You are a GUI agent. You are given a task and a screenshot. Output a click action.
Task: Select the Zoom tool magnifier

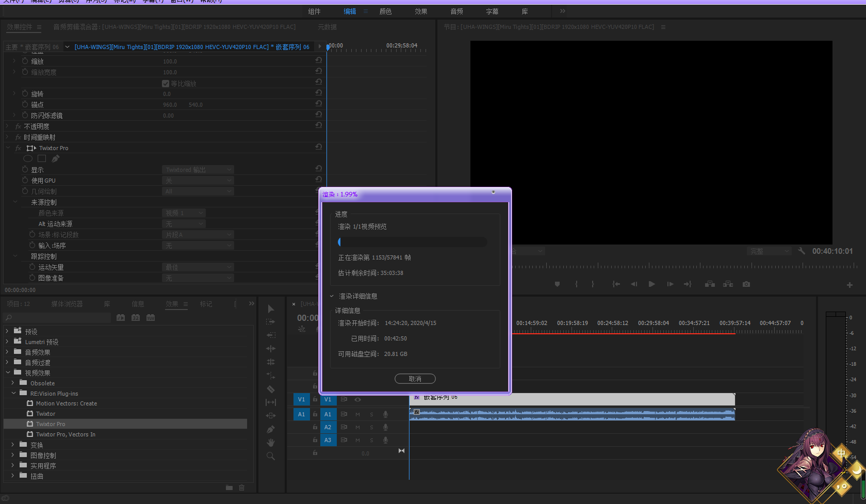(271, 456)
